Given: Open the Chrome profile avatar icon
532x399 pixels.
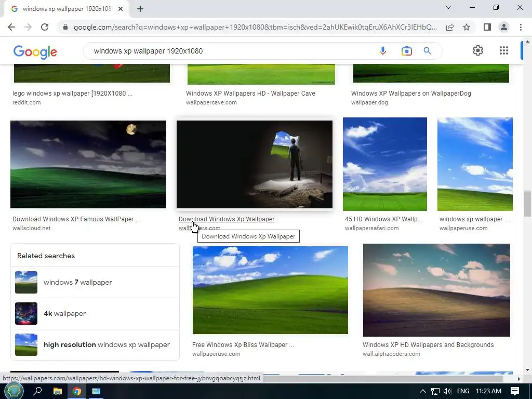Looking at the screenshot, I should pos(504,27).
